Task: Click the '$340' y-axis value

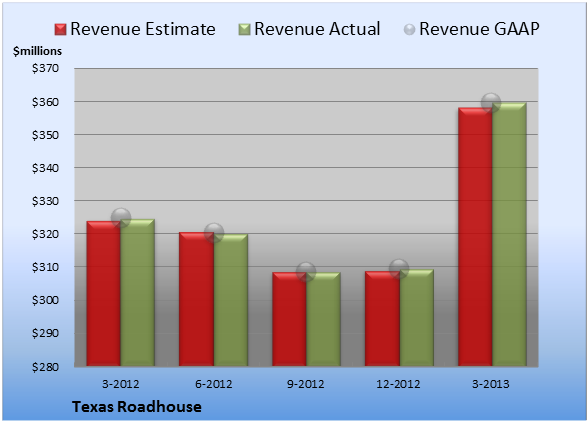Action: pyautogui.click(x=45, y=168)
